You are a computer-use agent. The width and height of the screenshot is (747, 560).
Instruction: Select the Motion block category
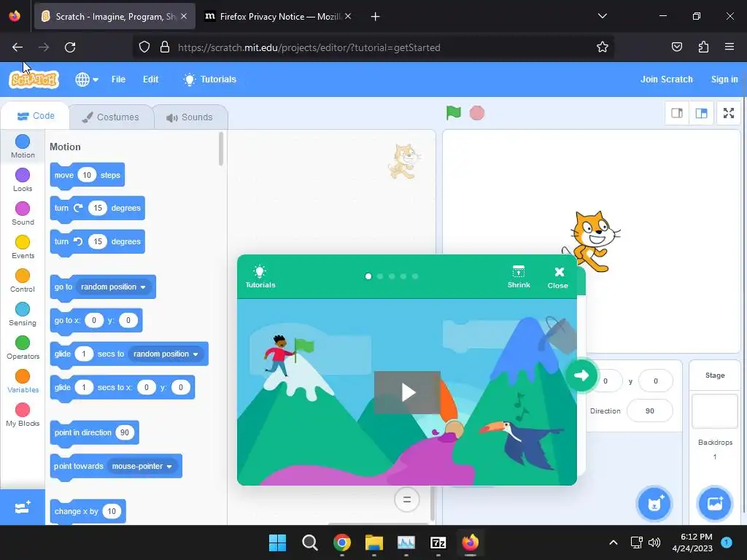pos(23,146)
